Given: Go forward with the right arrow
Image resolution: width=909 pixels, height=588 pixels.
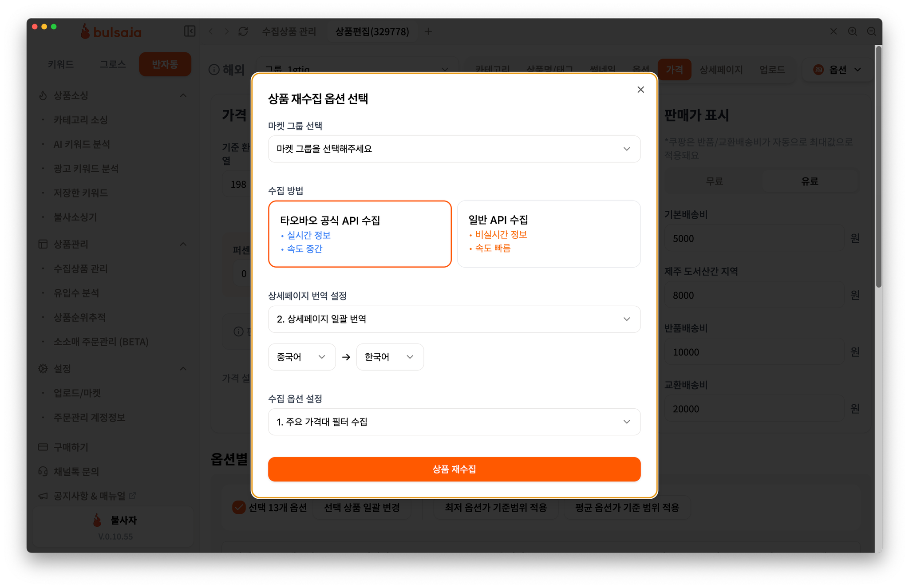Looking at the screenshot, I should point(227,32).
